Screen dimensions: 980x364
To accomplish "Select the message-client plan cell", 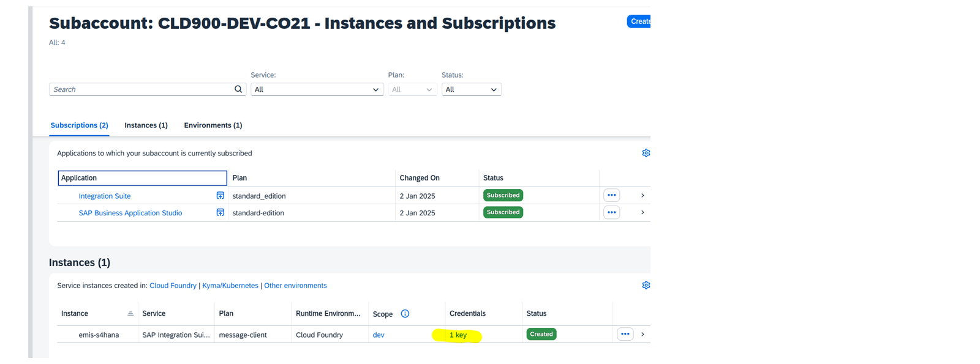I will 243,335.
